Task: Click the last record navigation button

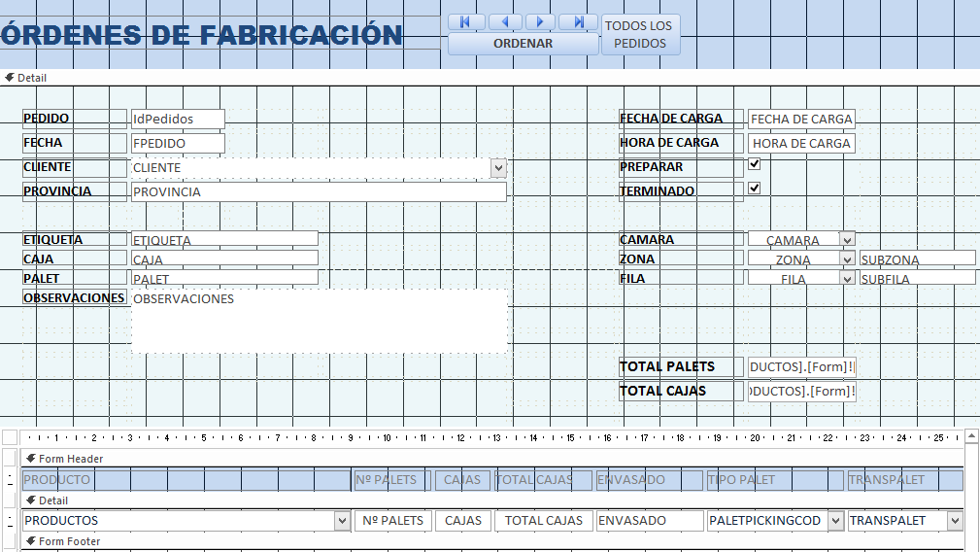Action: pos(579,21)
